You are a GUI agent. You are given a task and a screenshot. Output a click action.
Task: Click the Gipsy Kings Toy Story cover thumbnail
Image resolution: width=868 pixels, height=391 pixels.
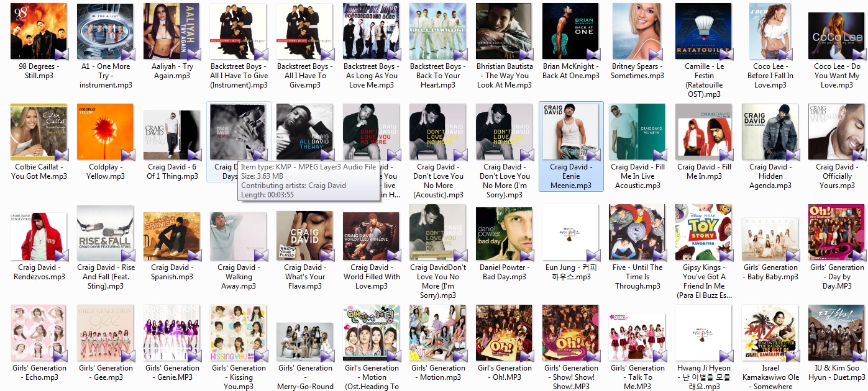pos(703,233)
